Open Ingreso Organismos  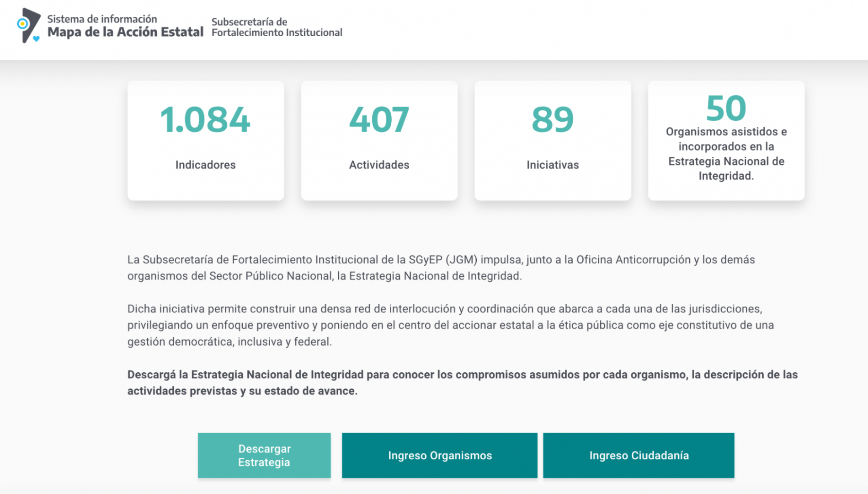pos(439,456)
